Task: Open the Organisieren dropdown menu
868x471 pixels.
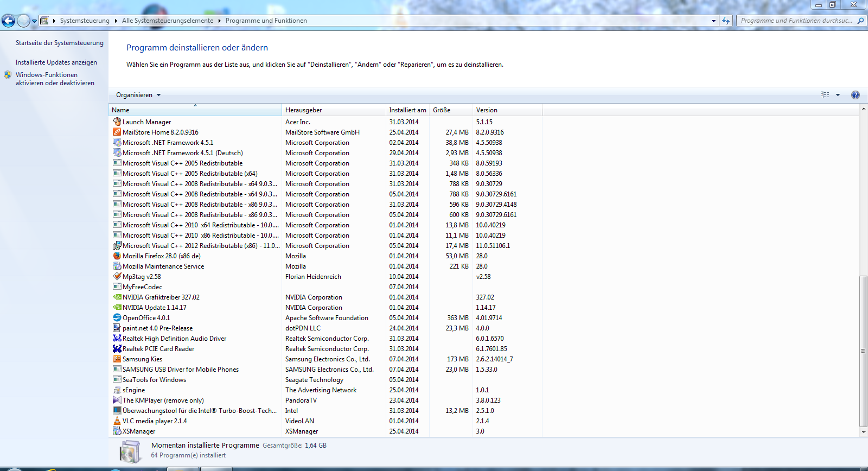Action: pyautogui.click(x=138, y=95)
